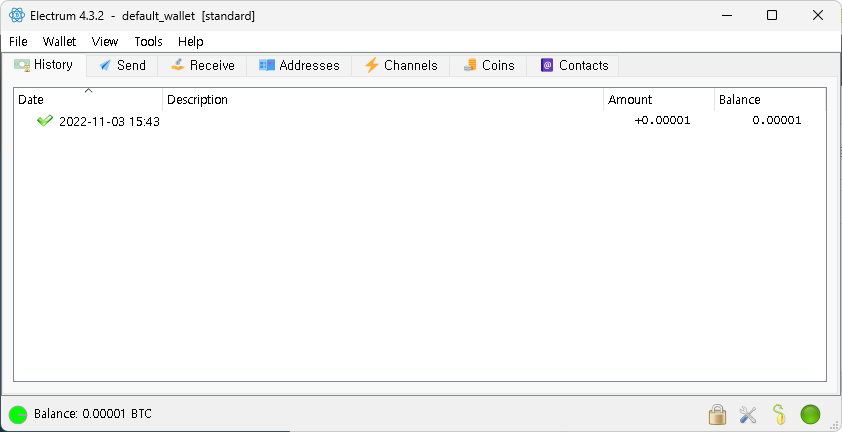Image resolution: width=842 pixels, height=432 pixels.
Task: Close the Electrum window
Action: coord(818,15)
